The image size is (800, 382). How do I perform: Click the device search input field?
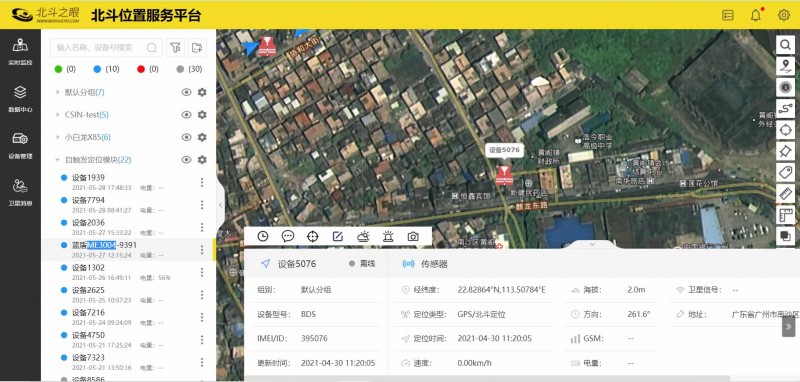[106, 47]
